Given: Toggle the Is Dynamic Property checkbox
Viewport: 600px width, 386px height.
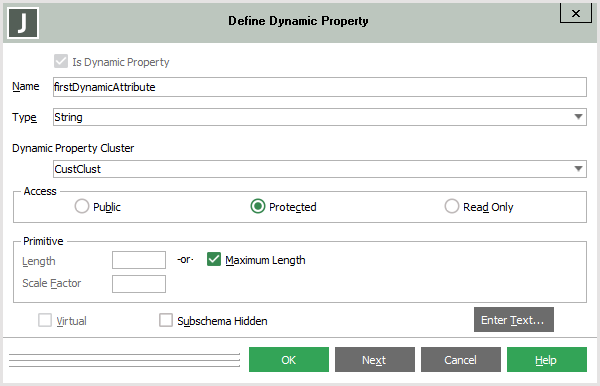Looking at the screenshot, I should point(61,61).
